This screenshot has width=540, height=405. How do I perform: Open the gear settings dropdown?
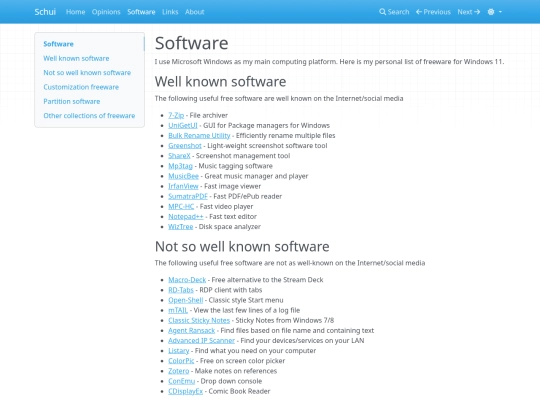click(495, 12)
